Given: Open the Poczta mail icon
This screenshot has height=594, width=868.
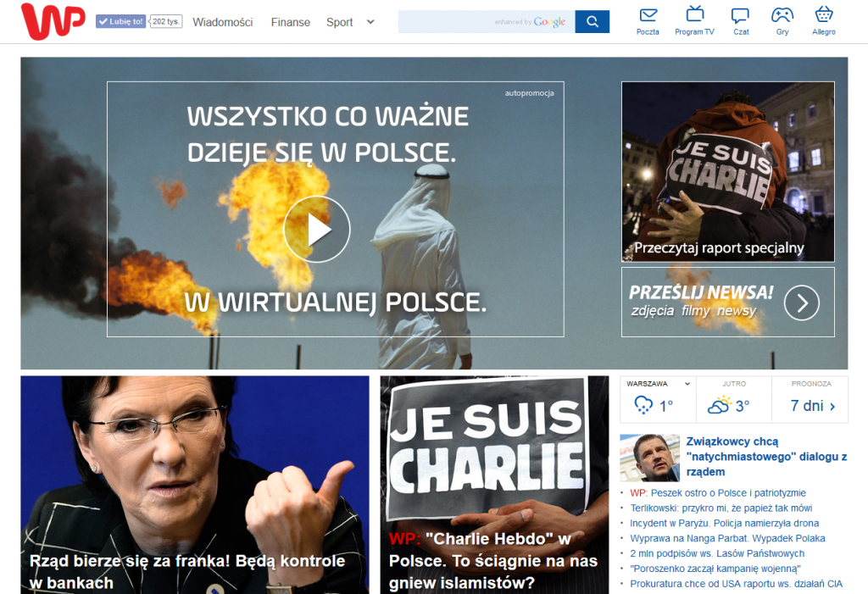Looking at the screenshot, I should click(648, 15).
